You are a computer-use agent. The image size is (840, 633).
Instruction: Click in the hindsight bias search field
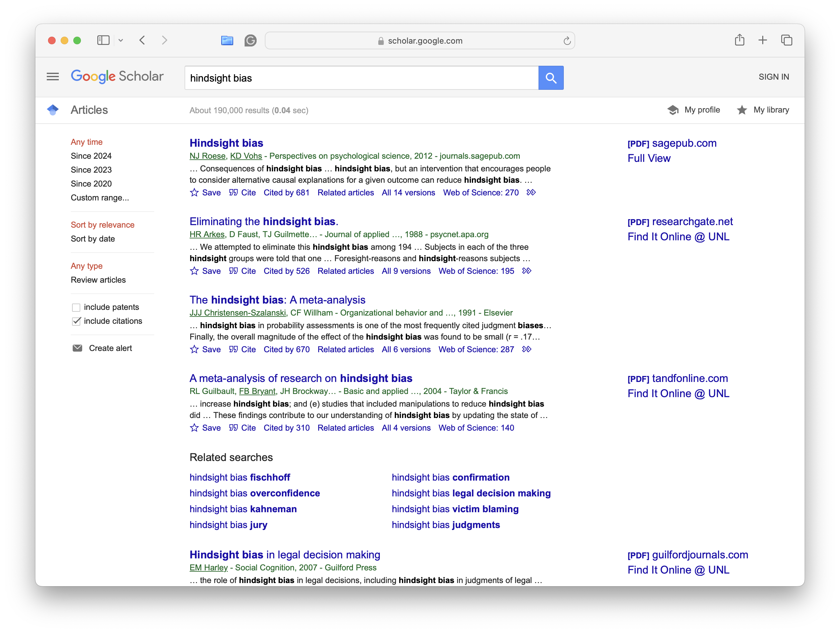point(361,78)
